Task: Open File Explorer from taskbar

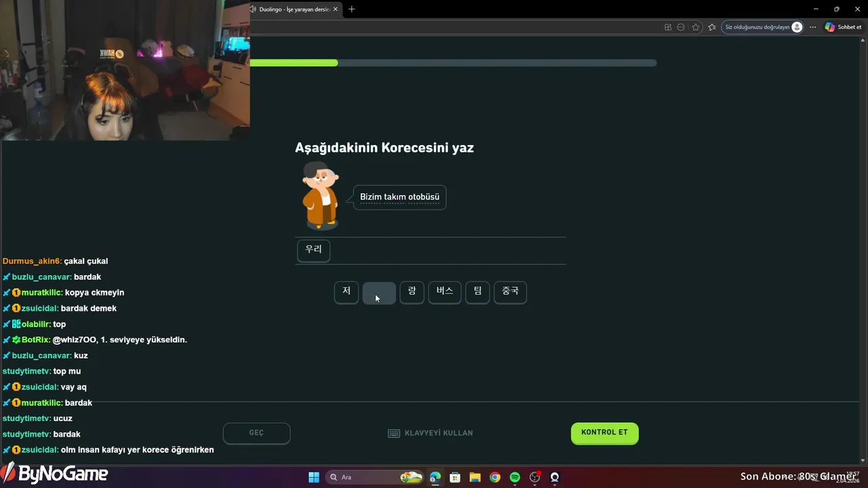Action: tap(475, 477)
